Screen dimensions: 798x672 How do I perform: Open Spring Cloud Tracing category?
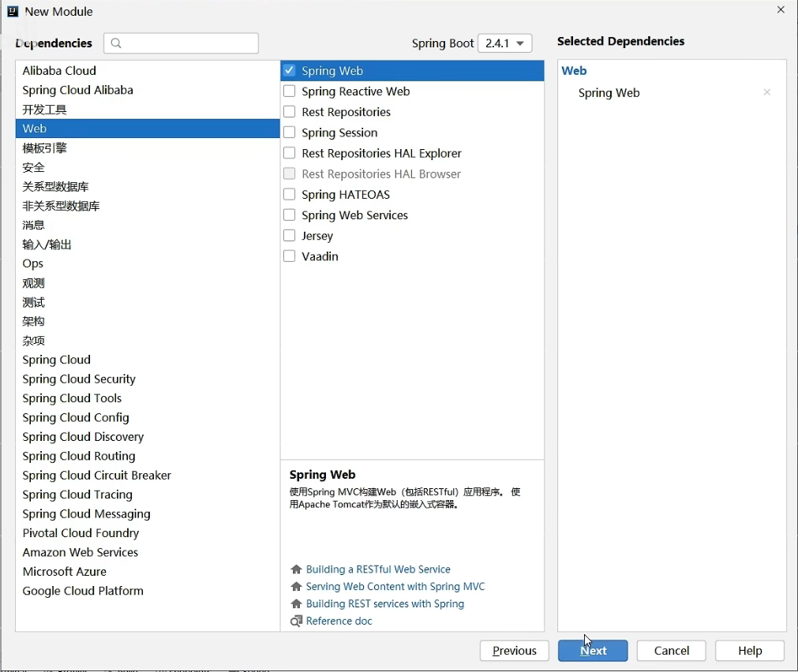pyautogui.click(x=148, y=495)
